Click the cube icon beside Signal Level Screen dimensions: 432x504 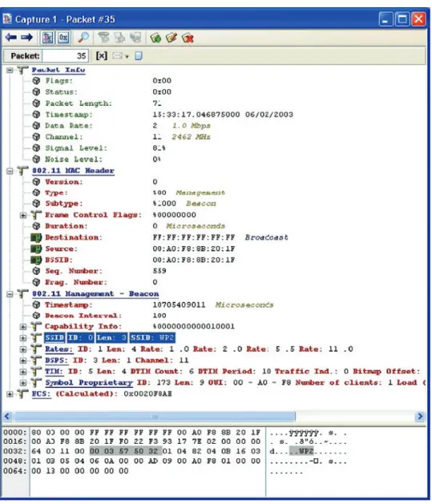pyautogui.click(x=36, y=148)
